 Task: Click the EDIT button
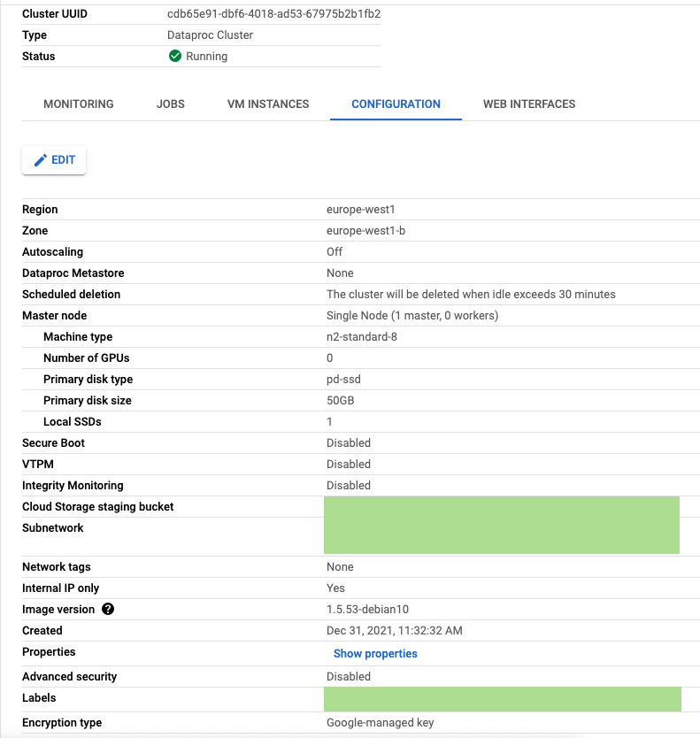click(x=53, y=160)
